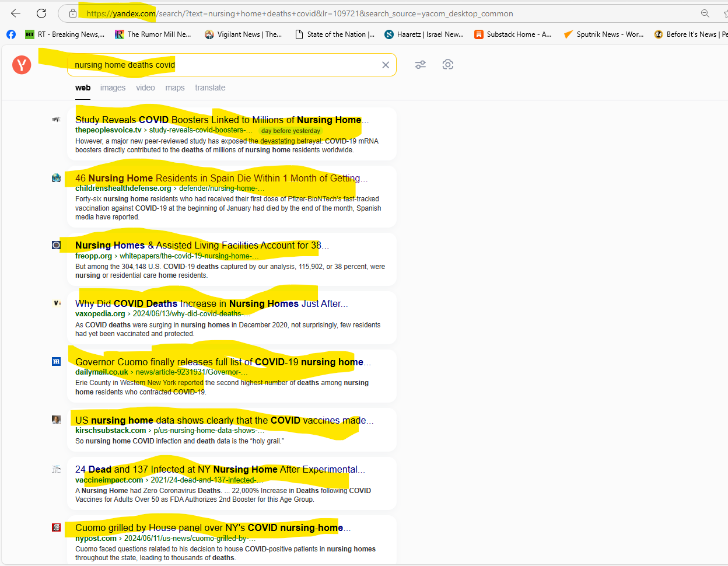Switch to images search tab

pos(113,88)
